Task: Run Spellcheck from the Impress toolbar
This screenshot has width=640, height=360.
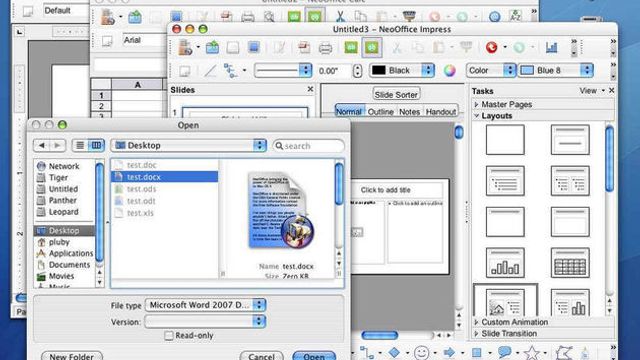Action: coord(351,48)
